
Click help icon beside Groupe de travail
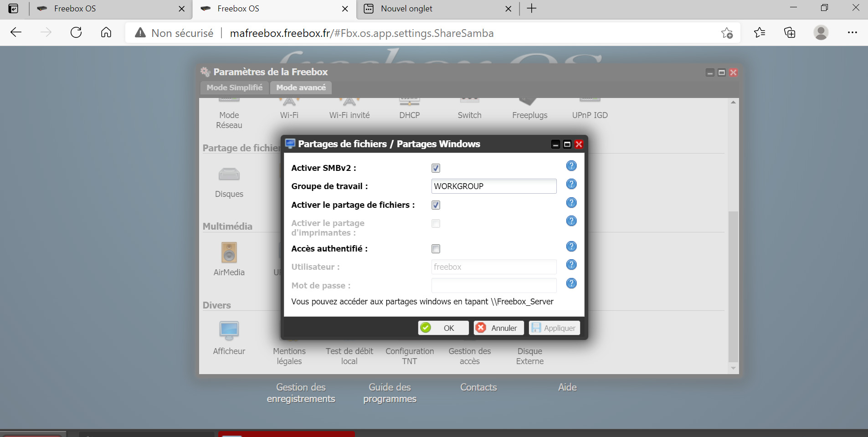(571, 184)
